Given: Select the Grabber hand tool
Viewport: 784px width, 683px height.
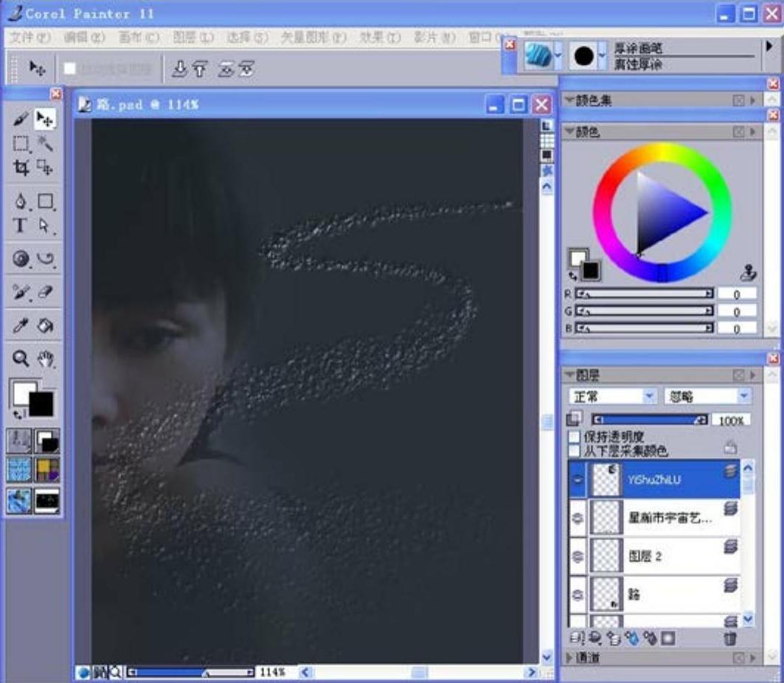Looking at the screenshot, I should pos(46,358).
